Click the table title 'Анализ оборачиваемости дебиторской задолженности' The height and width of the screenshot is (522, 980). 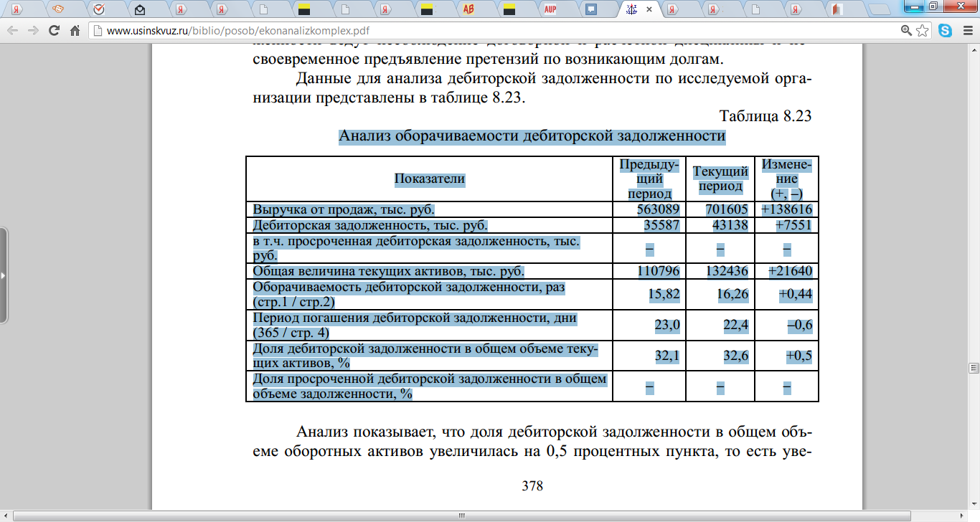point(532,136)
